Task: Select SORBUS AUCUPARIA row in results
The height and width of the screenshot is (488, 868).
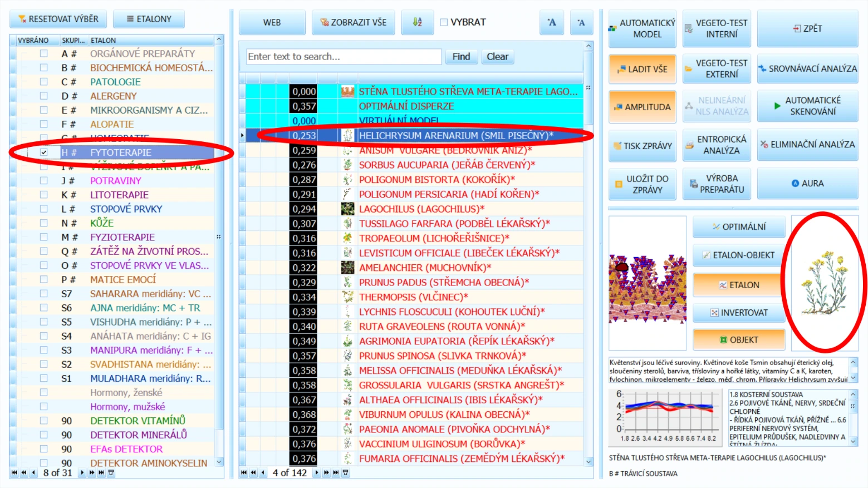Action: (415, 165)
